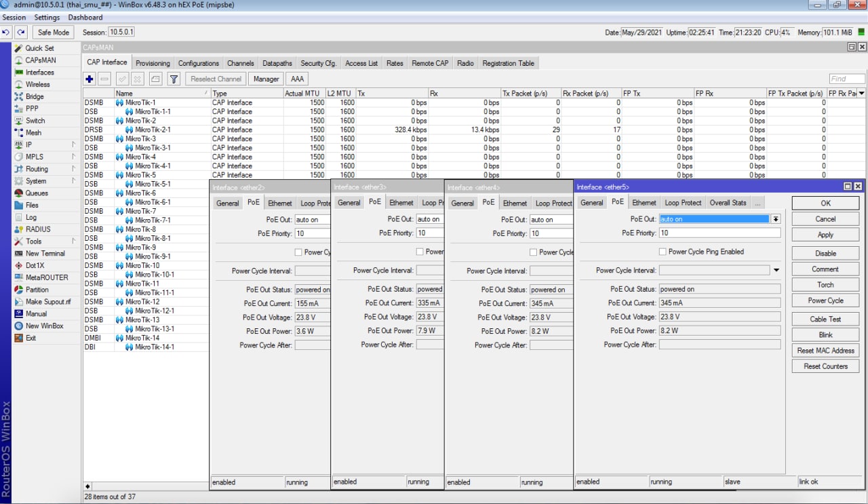Open Bridge menu item
Screen dimensions: 868x504
(x=35, y=97)
